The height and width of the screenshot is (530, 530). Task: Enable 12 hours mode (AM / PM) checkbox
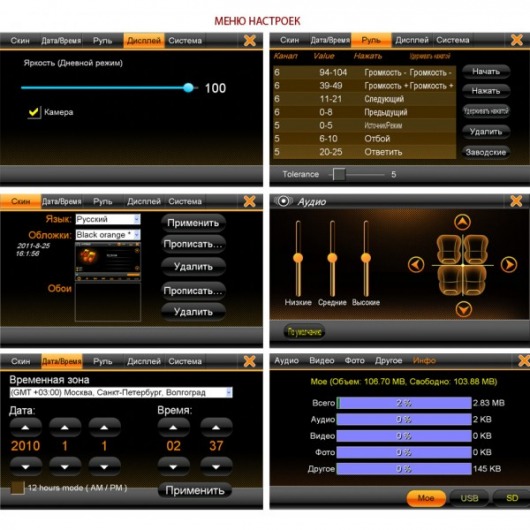(17, 488)
